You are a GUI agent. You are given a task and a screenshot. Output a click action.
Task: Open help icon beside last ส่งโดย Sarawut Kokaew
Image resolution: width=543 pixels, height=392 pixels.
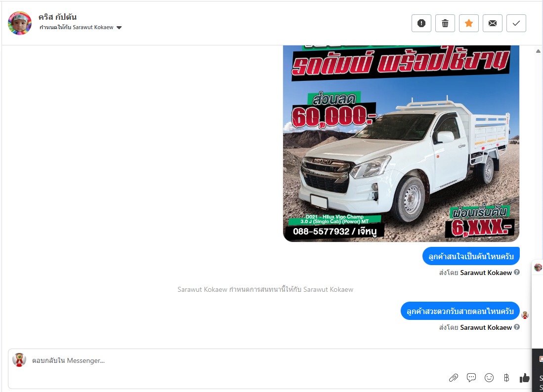click(x=517, y=327)
